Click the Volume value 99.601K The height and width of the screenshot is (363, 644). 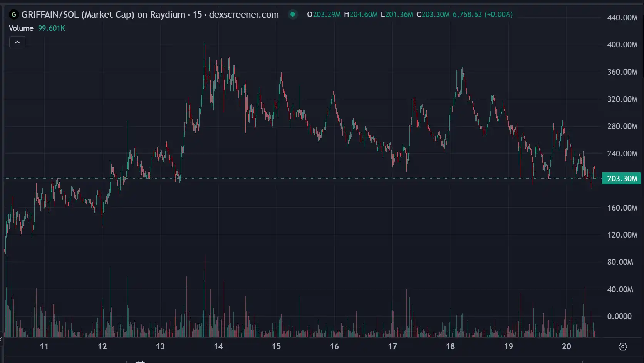51,28
